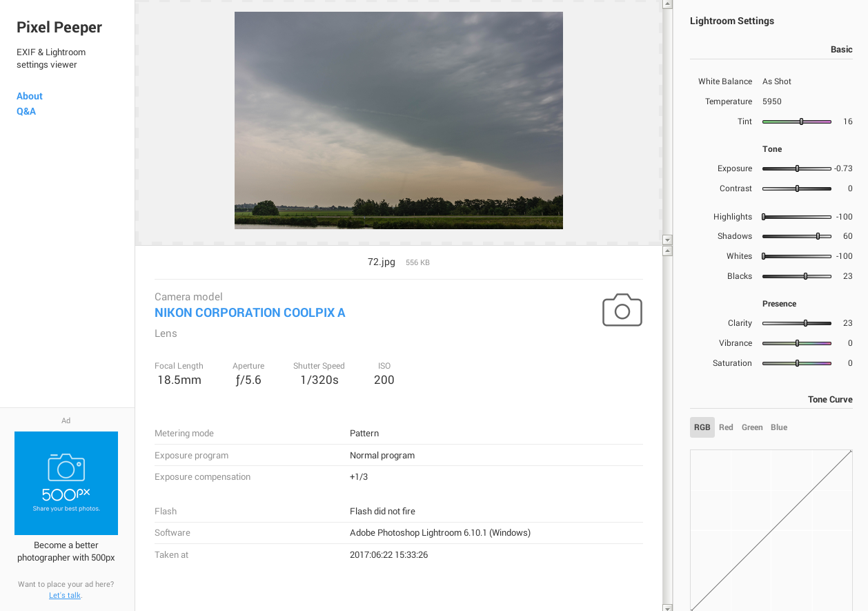The image size is (868, 611).
Task: Switch to the RGB tone curve tab
Action: coord(702,427)
